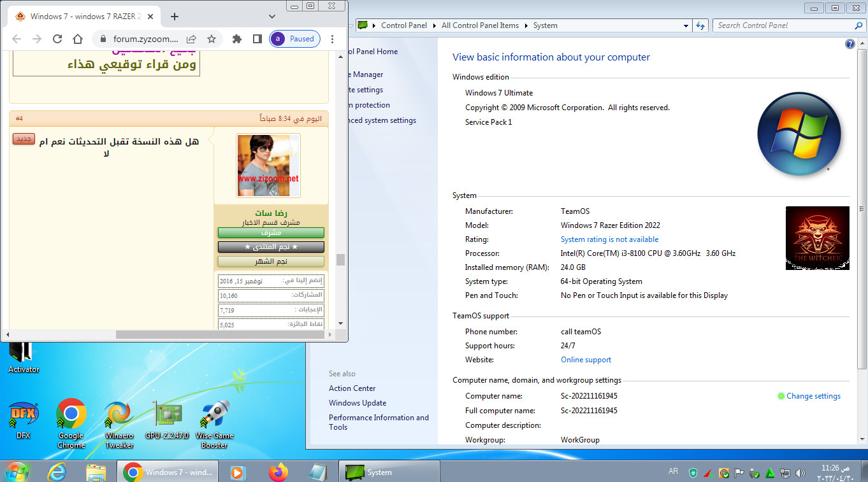Screen dimensions: 868x482
Task: Open Windows Update link
Action: click(358, 403)
